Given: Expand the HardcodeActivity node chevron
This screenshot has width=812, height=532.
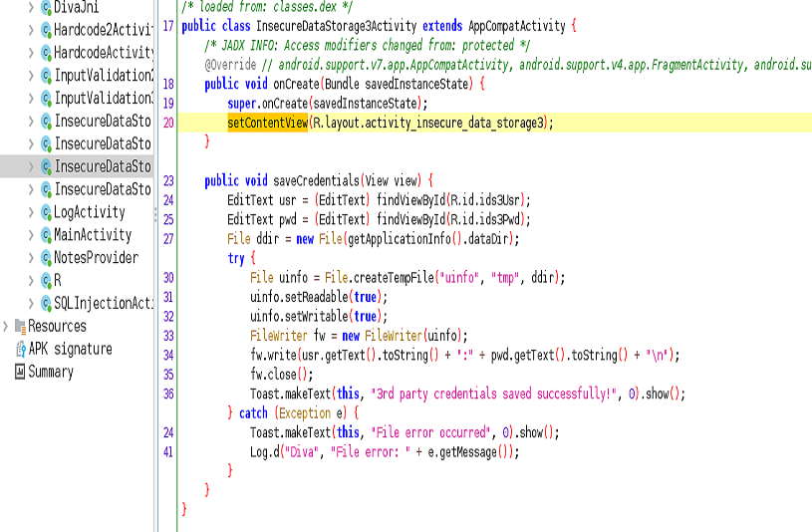Looking at the screenshot, I should [31, 53].
